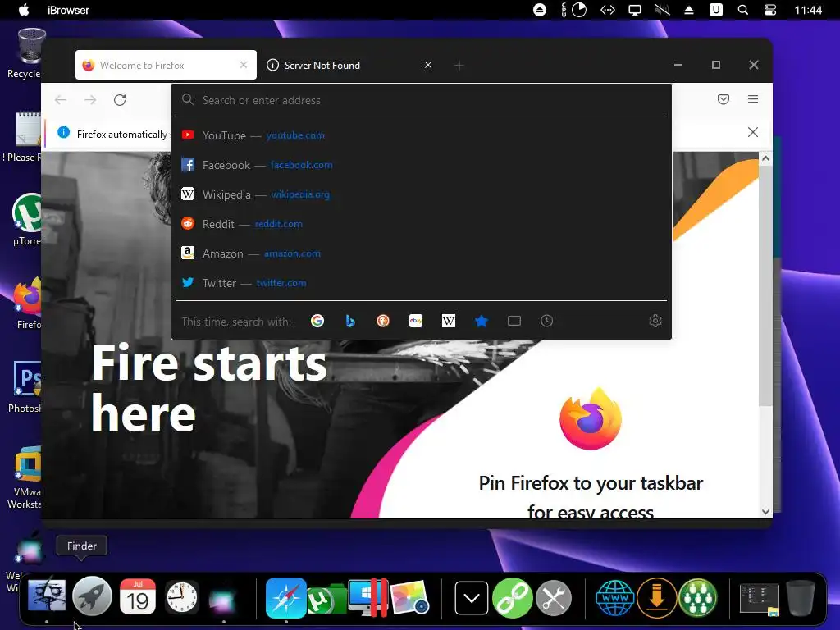Open Control Center in the menu bar
The height and width of the screenshot is (630, 840).
click(x=769, y=10)
